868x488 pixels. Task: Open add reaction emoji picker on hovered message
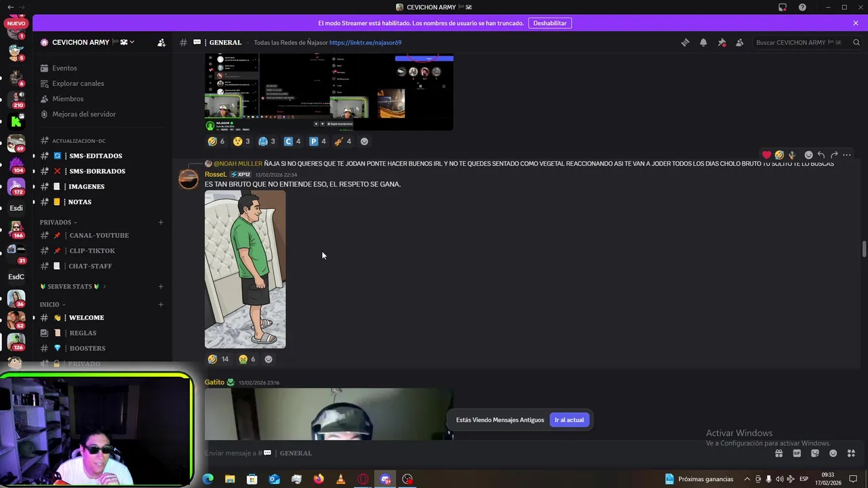coord(808,155)
